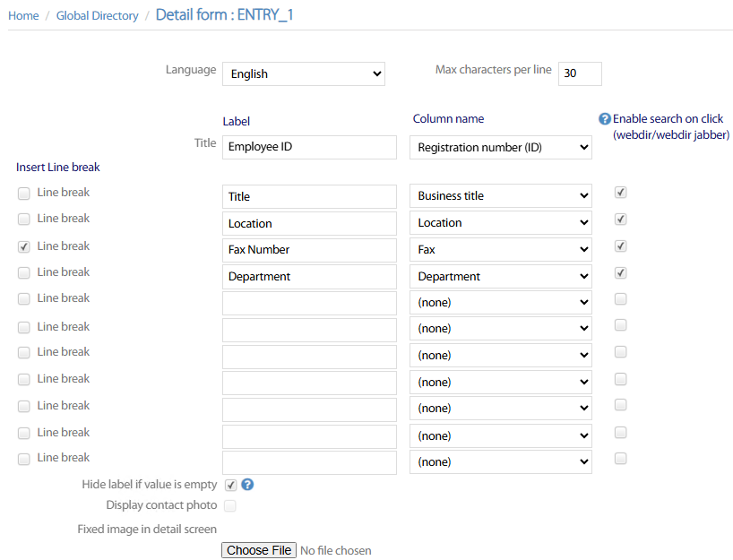Enable Line break checkbox for Title row
This screenshot has width=733, height=560.
click(x=24, y=193)
